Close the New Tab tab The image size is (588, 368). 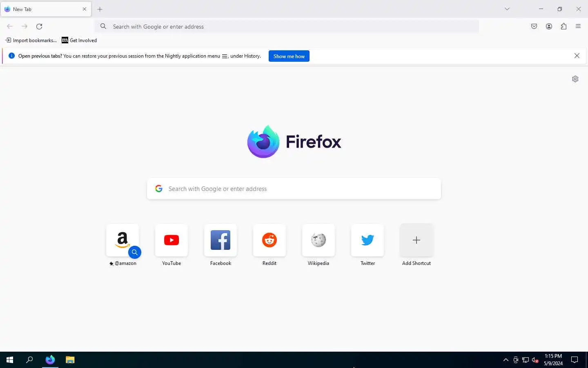(85, 9)
